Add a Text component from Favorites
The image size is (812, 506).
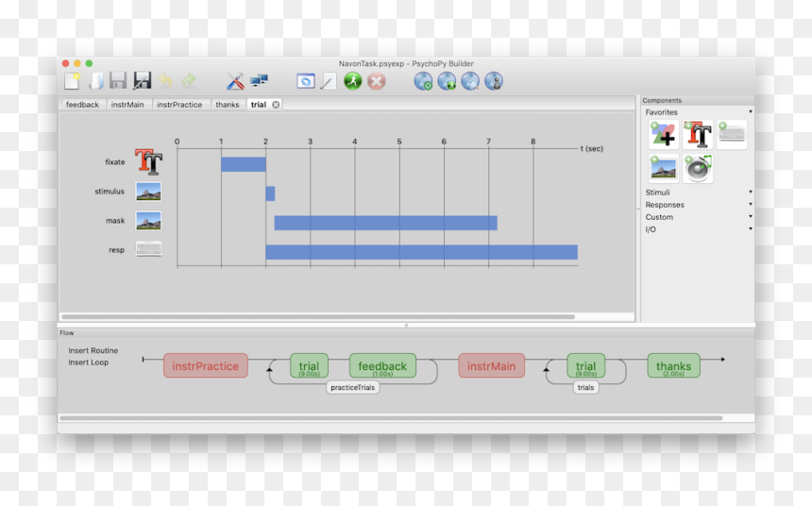click(x=698, y=135)
